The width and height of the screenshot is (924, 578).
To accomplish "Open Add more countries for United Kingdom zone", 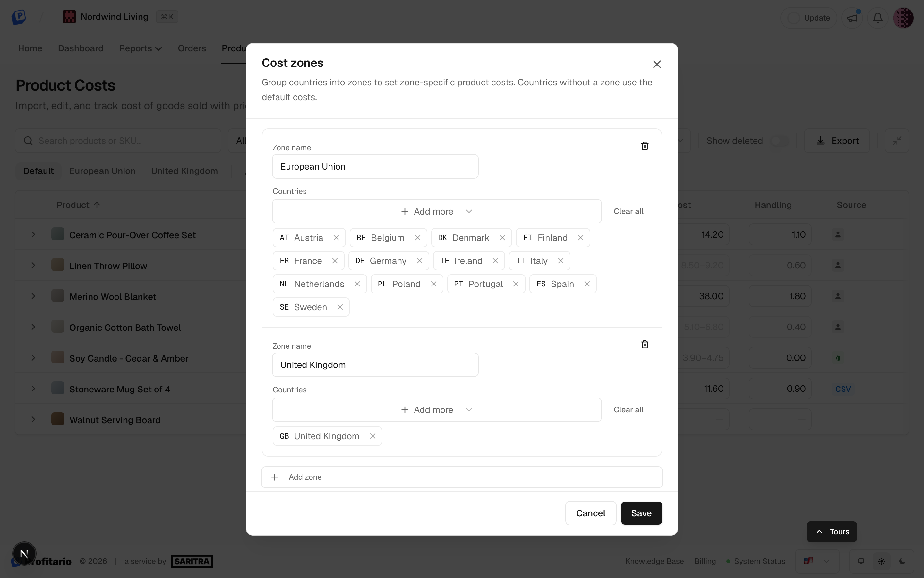I will click(437, 410).
